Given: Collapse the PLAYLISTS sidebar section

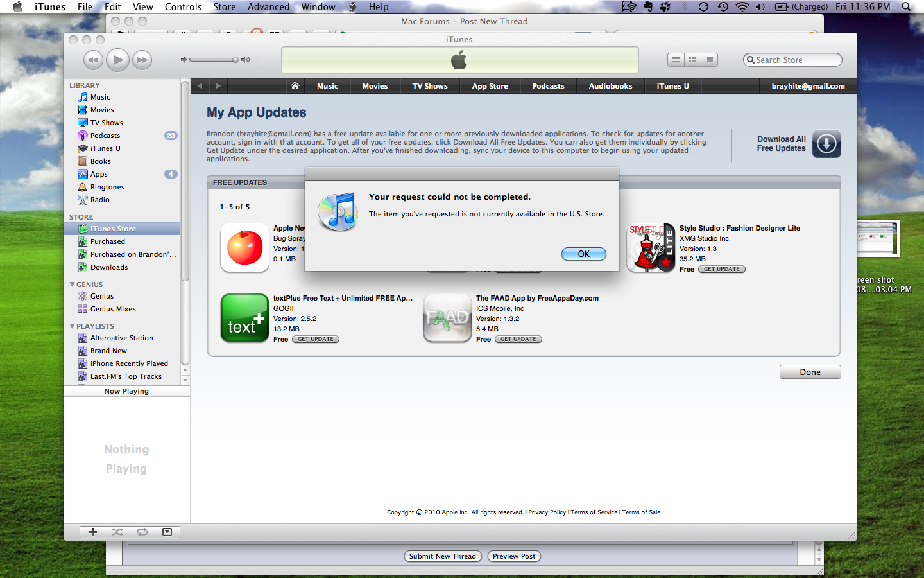Looking at the screenshot, I should 72,326.
